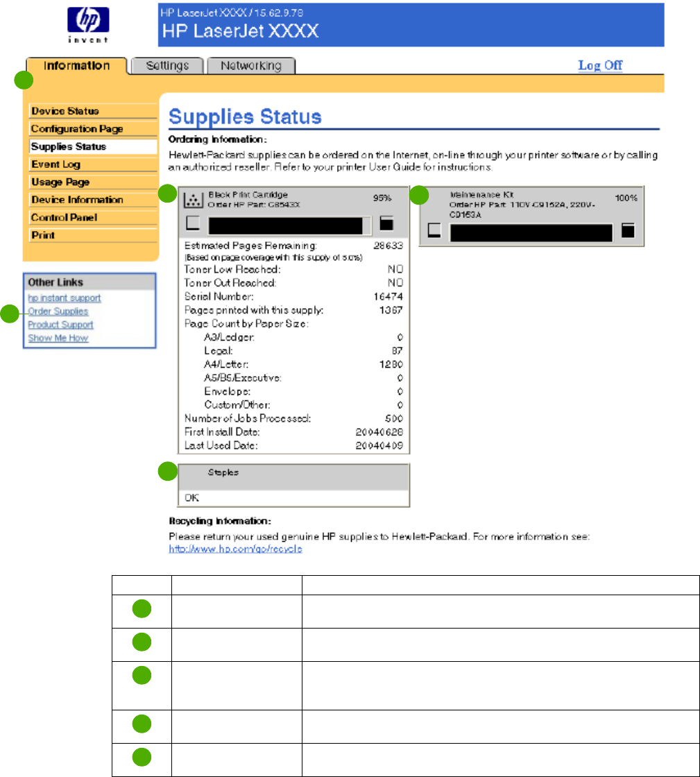Viewport: 700px width, 777px height.
Task: Select Supplies Status in the sidebar
Action: [x=93, y=146]
